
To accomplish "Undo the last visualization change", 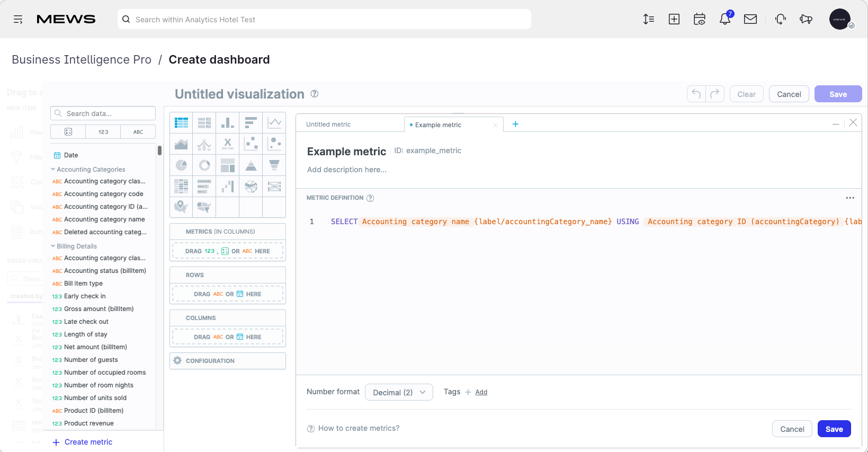I will pyautogui.click(x=696, y=94).
